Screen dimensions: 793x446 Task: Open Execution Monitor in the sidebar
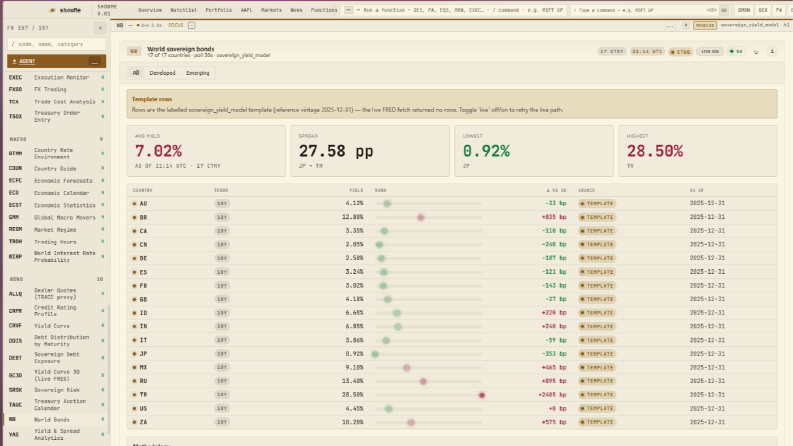coord(56,77)
